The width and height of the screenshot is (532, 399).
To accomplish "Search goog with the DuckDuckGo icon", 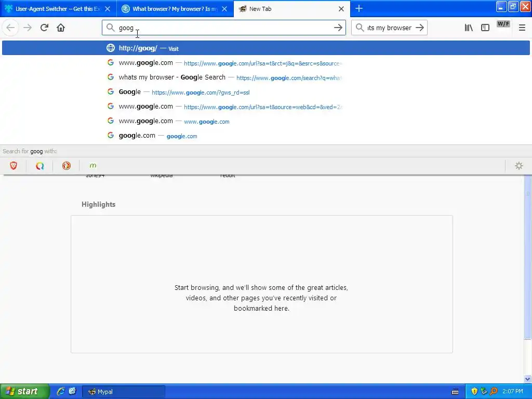I will click(x=66, y=166).
